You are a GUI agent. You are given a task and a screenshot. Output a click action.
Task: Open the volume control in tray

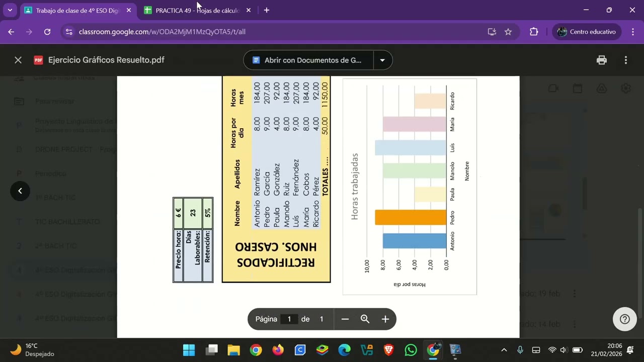click(x=563, y=349)
